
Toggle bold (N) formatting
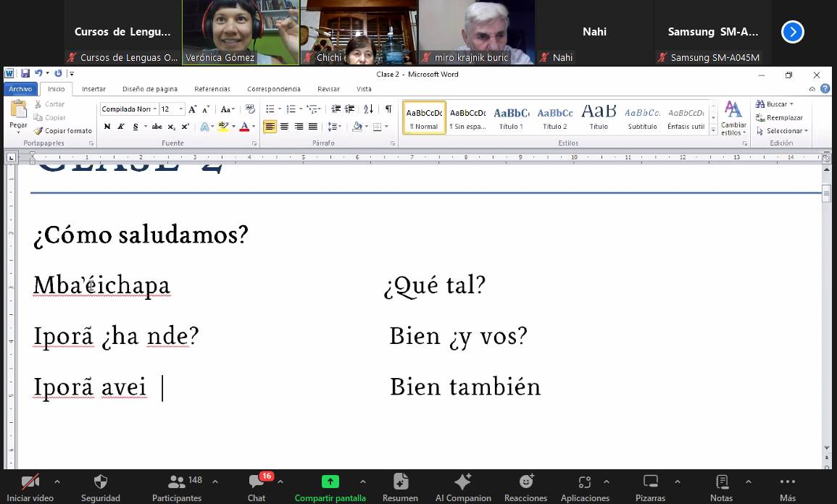[x=107, y=127]
